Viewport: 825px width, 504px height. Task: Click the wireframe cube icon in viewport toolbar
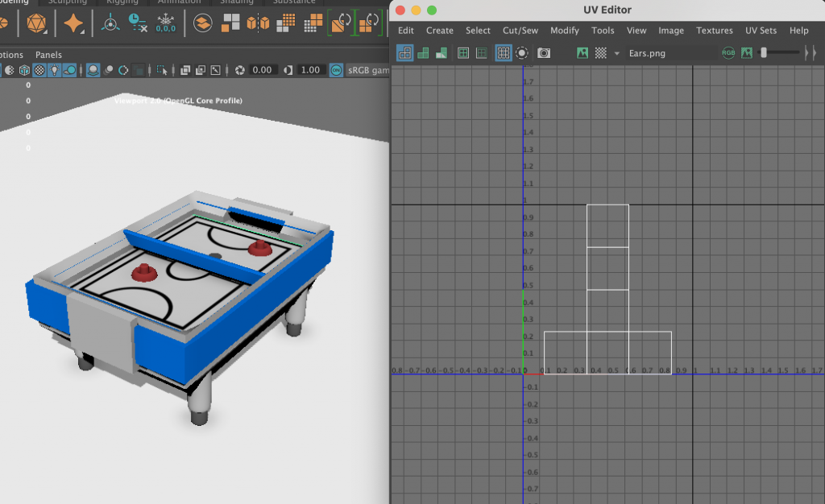pyautogui.click(x=24, y=70)
